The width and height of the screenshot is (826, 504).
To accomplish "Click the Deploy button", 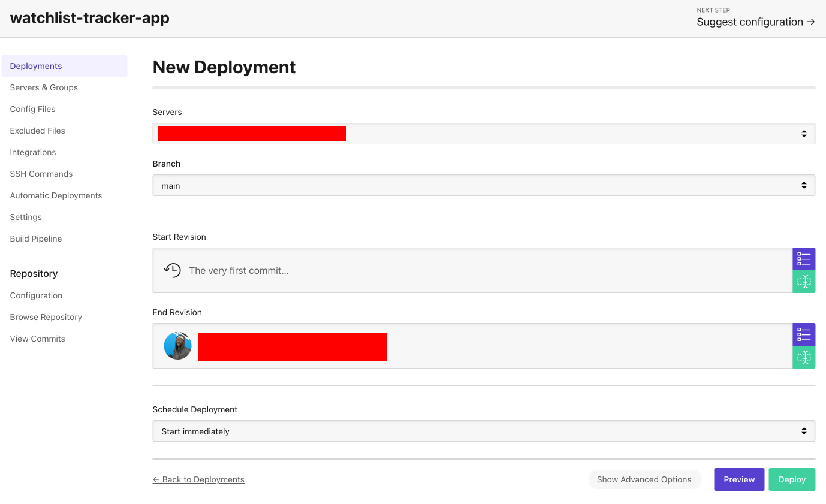I will point(791,479).
